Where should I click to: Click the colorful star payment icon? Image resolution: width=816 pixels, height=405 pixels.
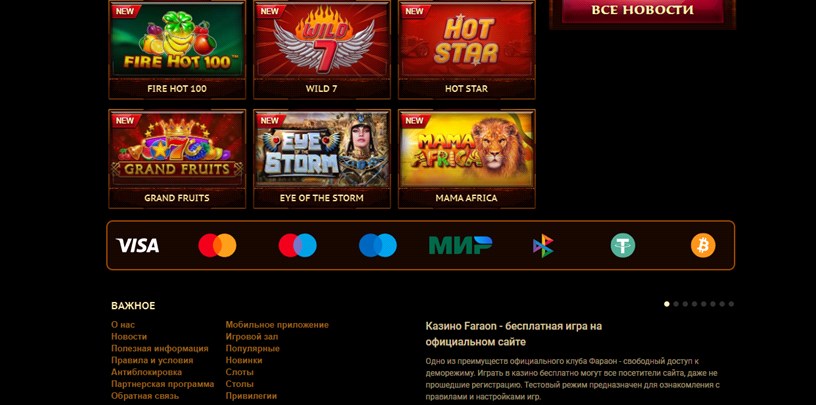tap(543, 246)
